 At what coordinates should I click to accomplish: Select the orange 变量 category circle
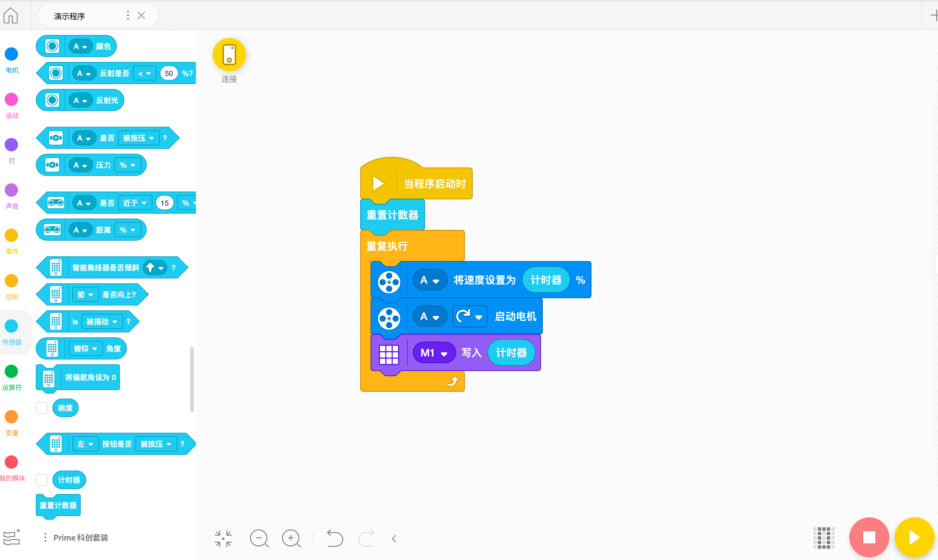pyautogui.click(x=11, y=417)
